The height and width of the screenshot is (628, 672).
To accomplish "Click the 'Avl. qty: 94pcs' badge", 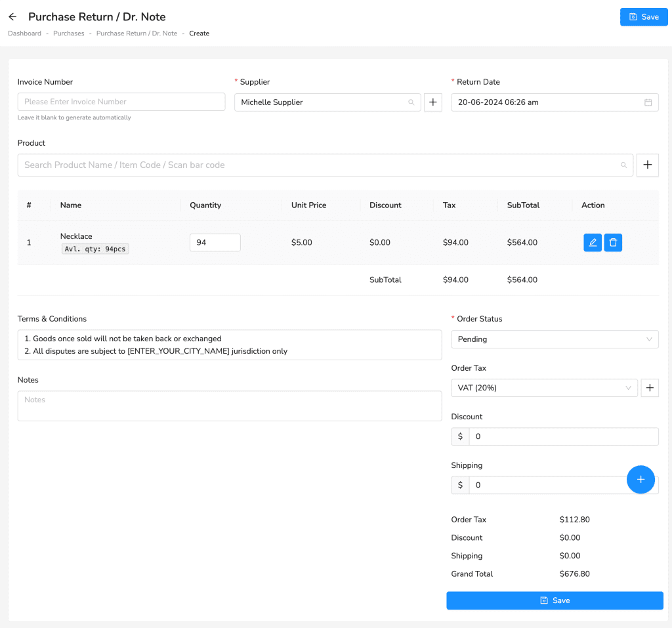I will click(x=95, y=249).
